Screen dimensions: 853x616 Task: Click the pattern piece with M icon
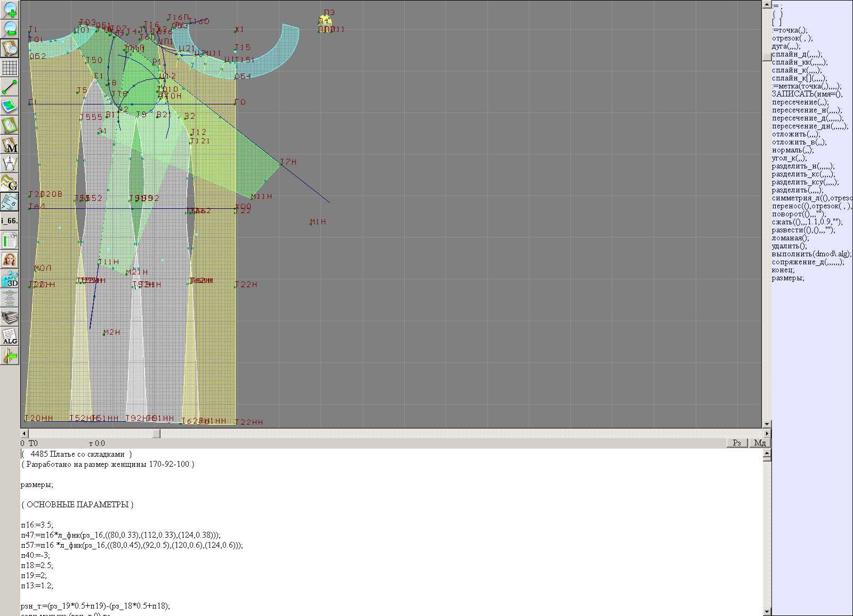(x=10, y=145)
